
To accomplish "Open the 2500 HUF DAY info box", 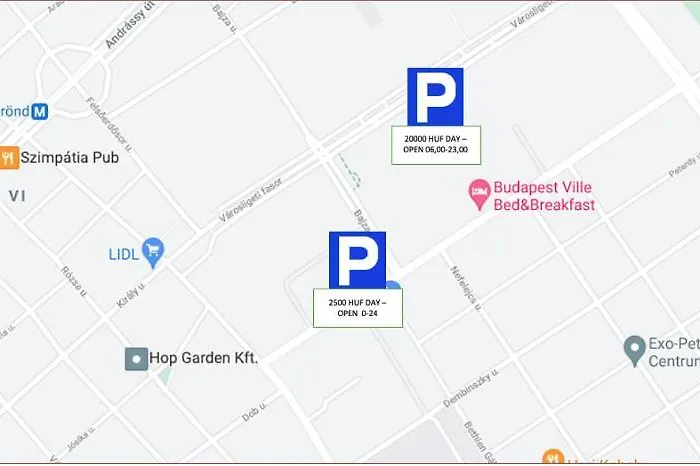I will click(358, 308).
